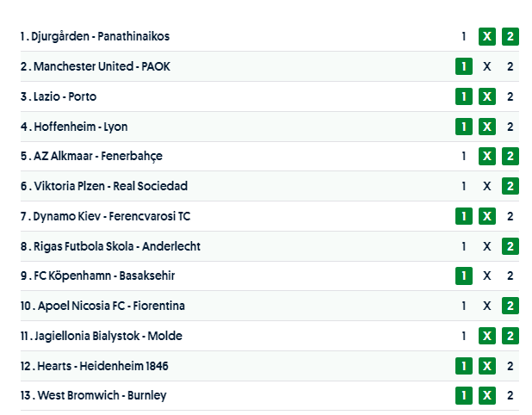
Task: Toggle draw X for Hoffenheim - Lyon
Action: pyautogui.click(x=486, y=127)
